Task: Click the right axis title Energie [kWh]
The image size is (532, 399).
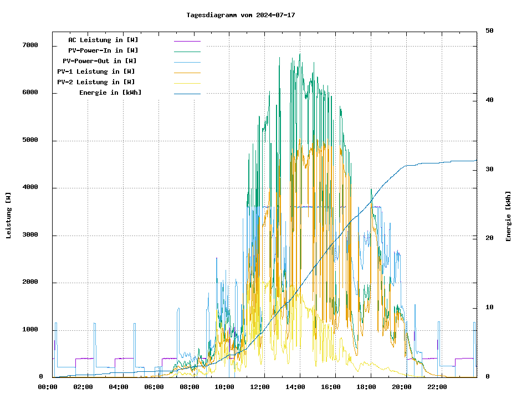Action: click(508, 216)
